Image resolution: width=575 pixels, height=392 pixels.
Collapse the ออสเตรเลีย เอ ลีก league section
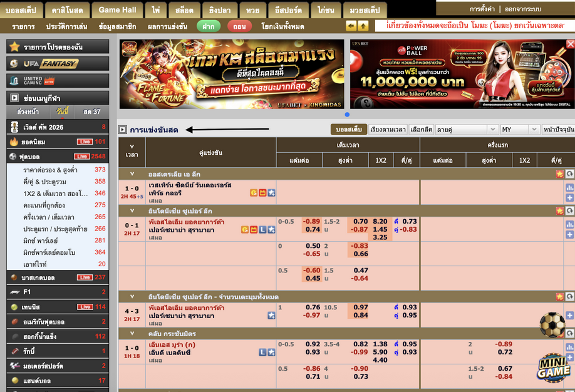[132, 173]
